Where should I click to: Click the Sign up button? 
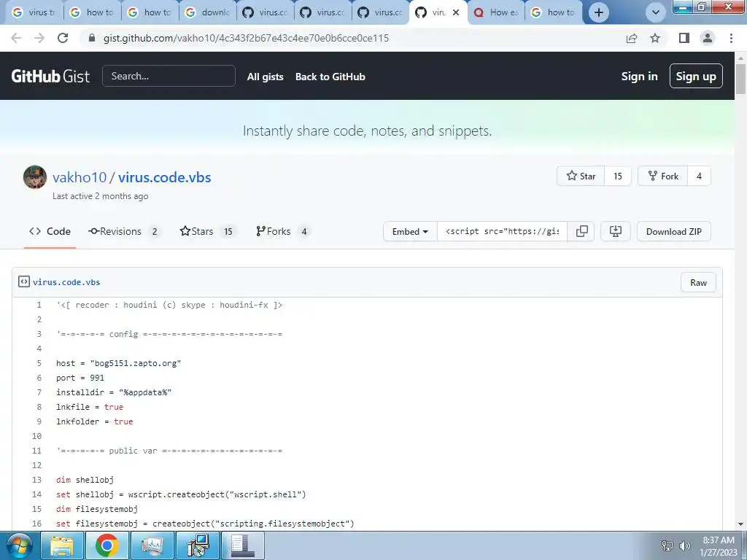point(695,76)
